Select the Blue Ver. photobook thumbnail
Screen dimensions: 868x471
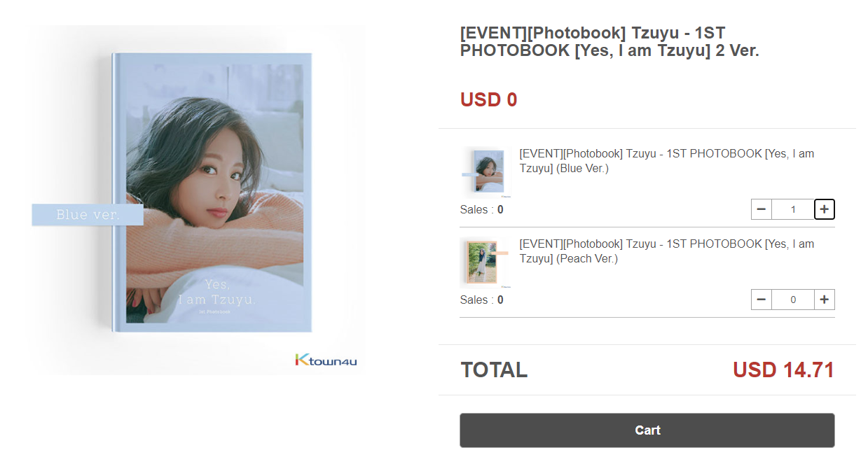485,172
